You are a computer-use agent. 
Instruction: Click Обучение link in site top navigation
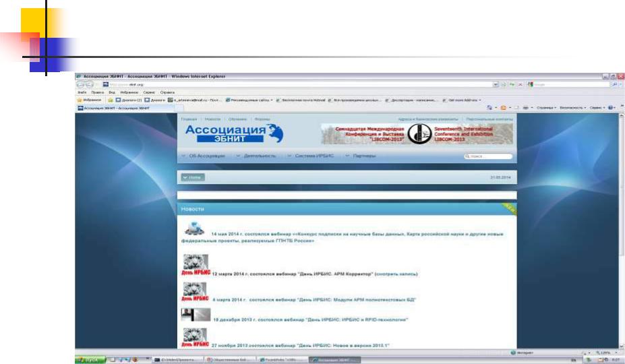[x=237, y=119]
